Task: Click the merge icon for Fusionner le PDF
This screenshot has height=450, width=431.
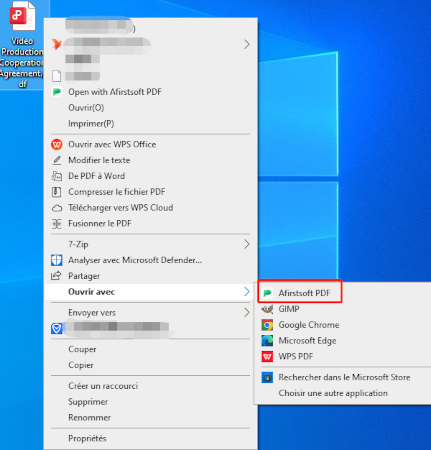Action: 57,224
